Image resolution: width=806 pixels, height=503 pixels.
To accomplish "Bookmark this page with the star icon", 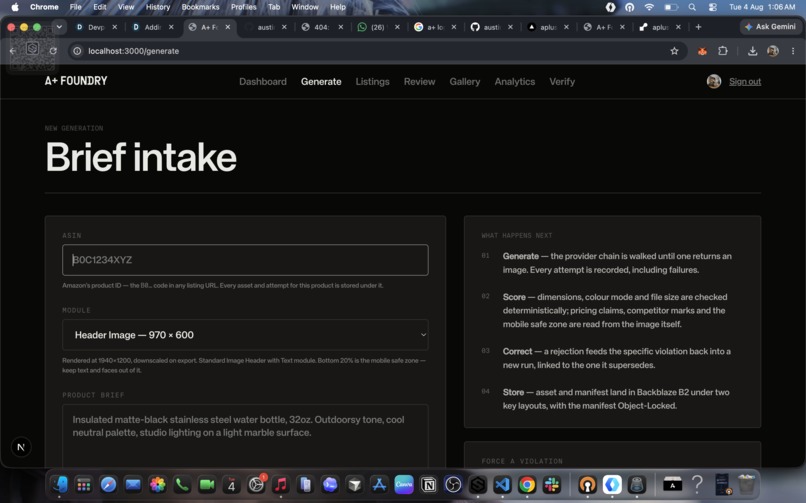I will [x=674, y=51].
